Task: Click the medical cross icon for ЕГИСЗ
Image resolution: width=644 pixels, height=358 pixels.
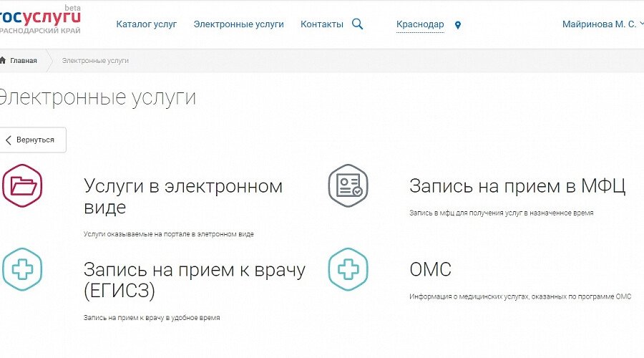Action: pos(22,269)
